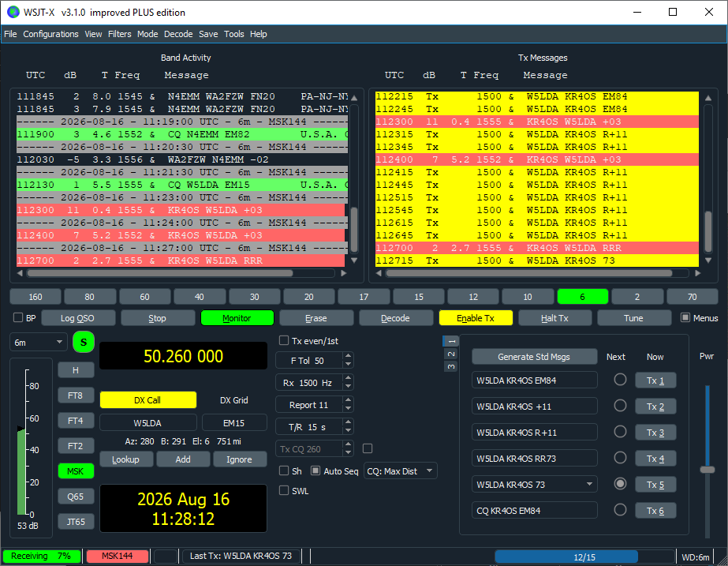
Task: Open the Filters menu
Action: click(119, 34)
